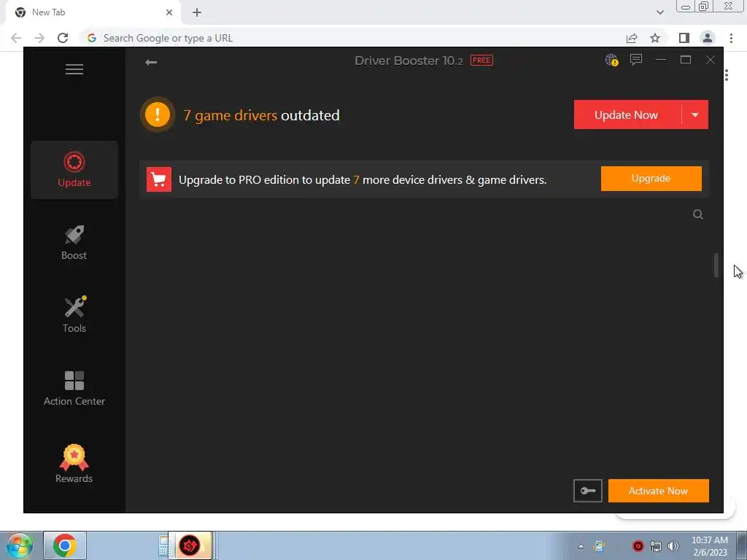Click the globe network warning icon
The width and height of the screenshot is (747, 560).
(x=612, y=60)
